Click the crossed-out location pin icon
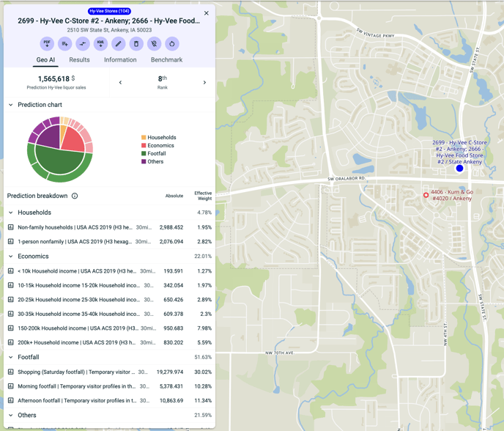 pyautogui.click(x=154, y=44)
